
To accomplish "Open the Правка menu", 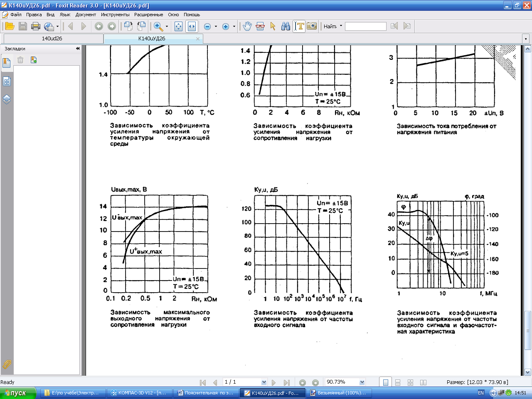I will pos(34,15).
